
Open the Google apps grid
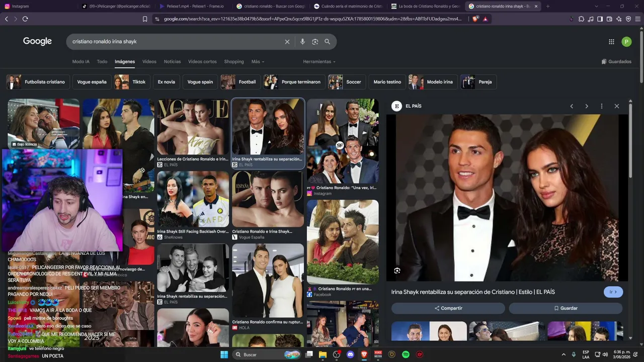click(611, 42)
